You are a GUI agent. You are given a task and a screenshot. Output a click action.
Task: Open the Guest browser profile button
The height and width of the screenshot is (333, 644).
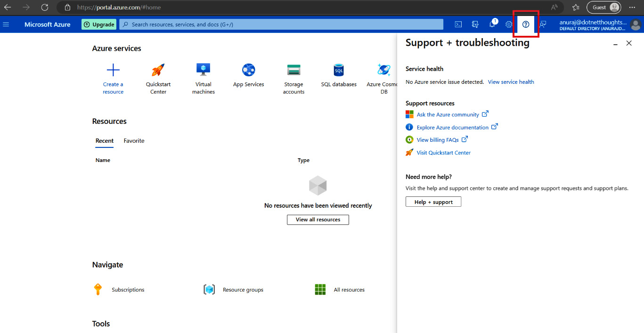(x=604, y=7)
